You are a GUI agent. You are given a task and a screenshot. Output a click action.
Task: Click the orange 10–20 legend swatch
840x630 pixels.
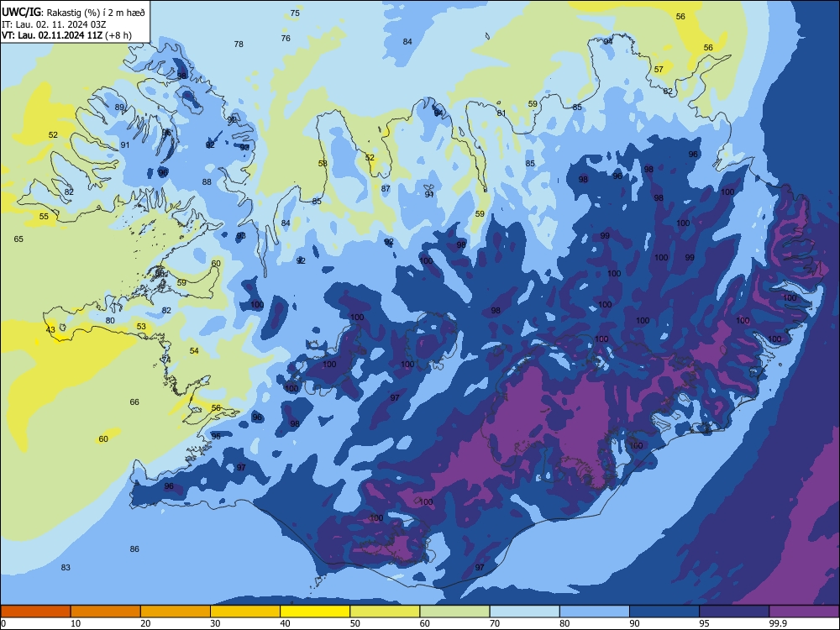pyautogui.click(x=106, y=612)
